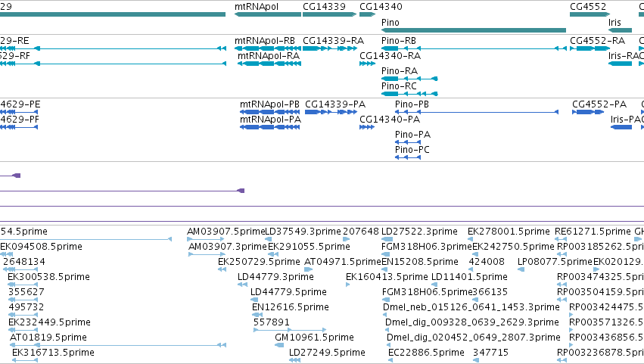This screenshot has width=644, height=364.
Task: Click the EK160413.5prime EST
Action: point(348,285)
